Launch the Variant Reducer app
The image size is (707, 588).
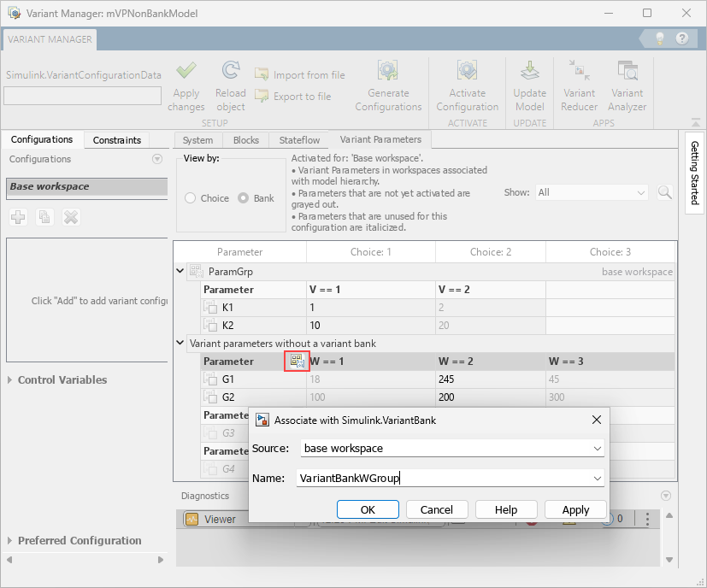(579, 72)
